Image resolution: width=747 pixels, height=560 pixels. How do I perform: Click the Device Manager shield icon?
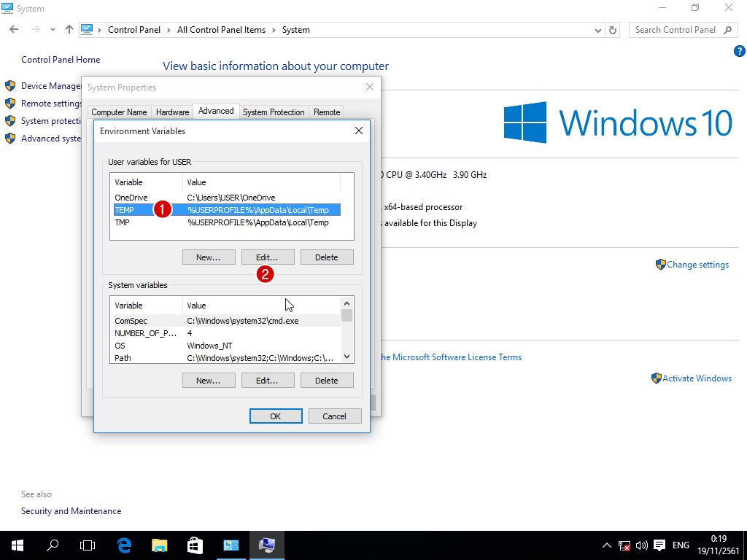[10, 86]
